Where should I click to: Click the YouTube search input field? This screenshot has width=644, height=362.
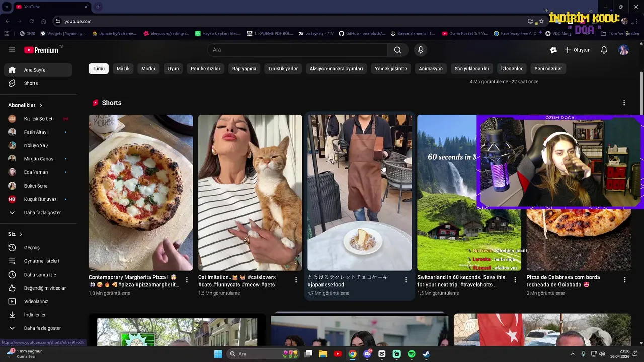[x=297, y=50]
